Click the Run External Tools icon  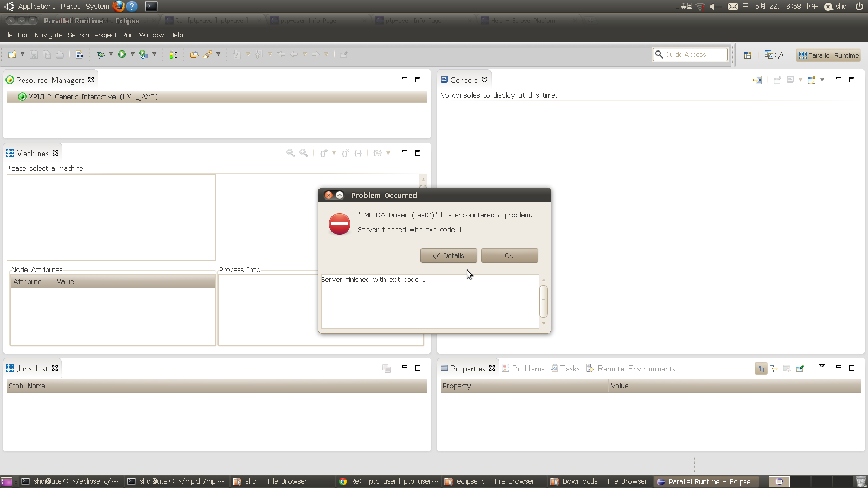[x=144, y=54]
